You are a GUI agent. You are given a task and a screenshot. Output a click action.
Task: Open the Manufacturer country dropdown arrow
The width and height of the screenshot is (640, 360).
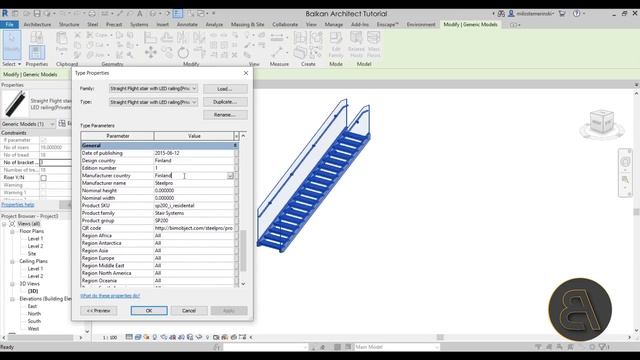(230, 176)
